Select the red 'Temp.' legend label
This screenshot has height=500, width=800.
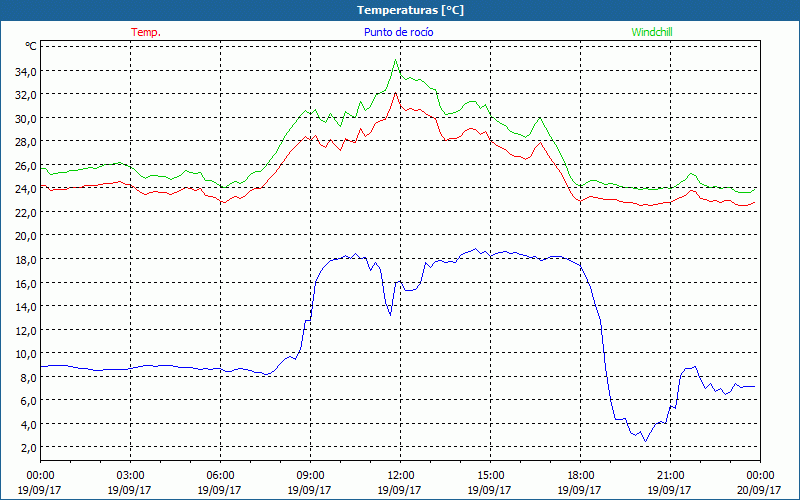coord(146,32)
